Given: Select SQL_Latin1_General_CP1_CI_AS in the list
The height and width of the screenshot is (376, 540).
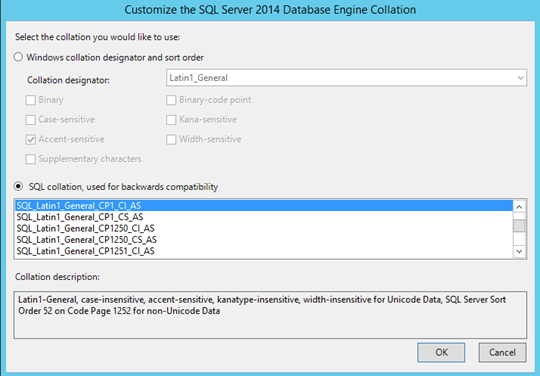Looking at the screenshot, I should (x=264, y=206).
